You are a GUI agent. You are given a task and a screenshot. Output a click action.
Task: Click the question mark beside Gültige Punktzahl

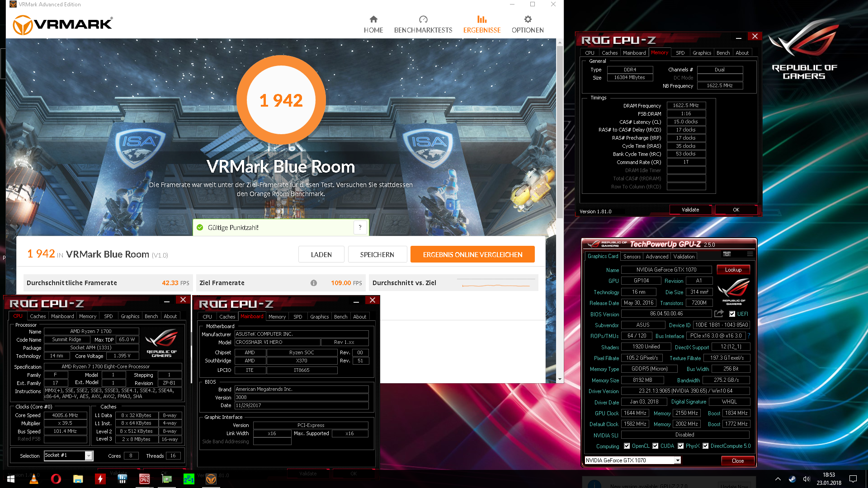360,227
